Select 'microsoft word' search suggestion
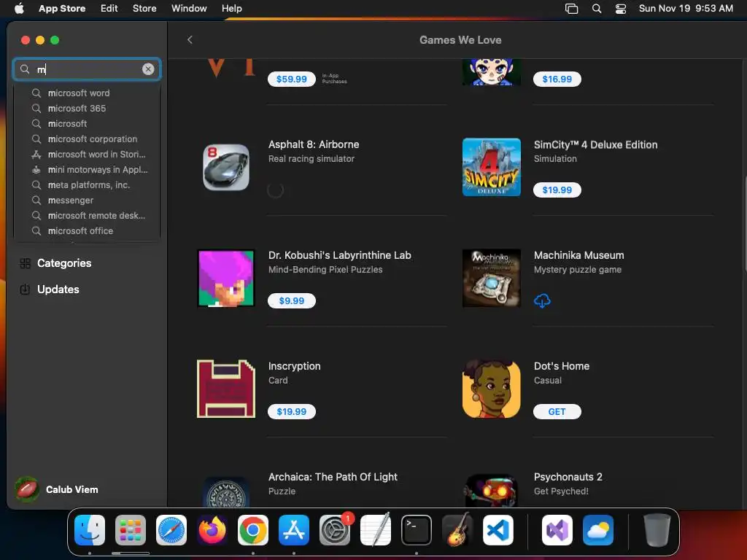This screenshot has width=747, height=560. click(x=87, y=93)
